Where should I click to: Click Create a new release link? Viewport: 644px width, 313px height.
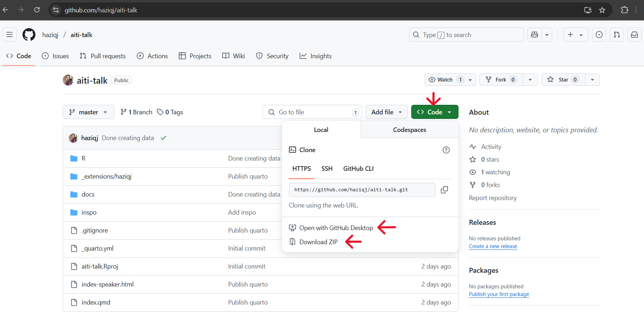[493, 246]
